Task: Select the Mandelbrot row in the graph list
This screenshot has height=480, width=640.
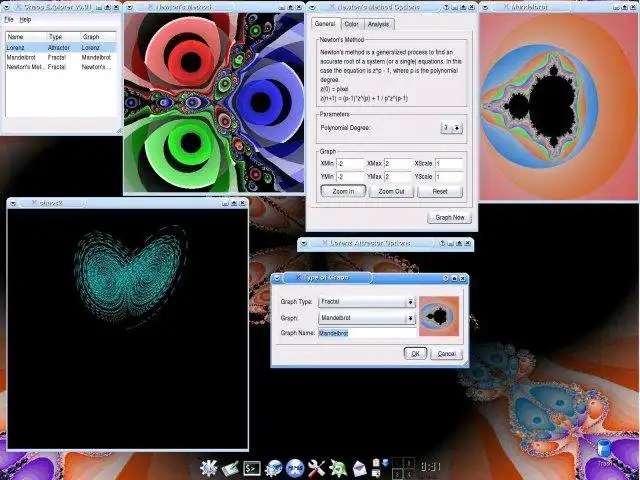Action: coord(61,58)
